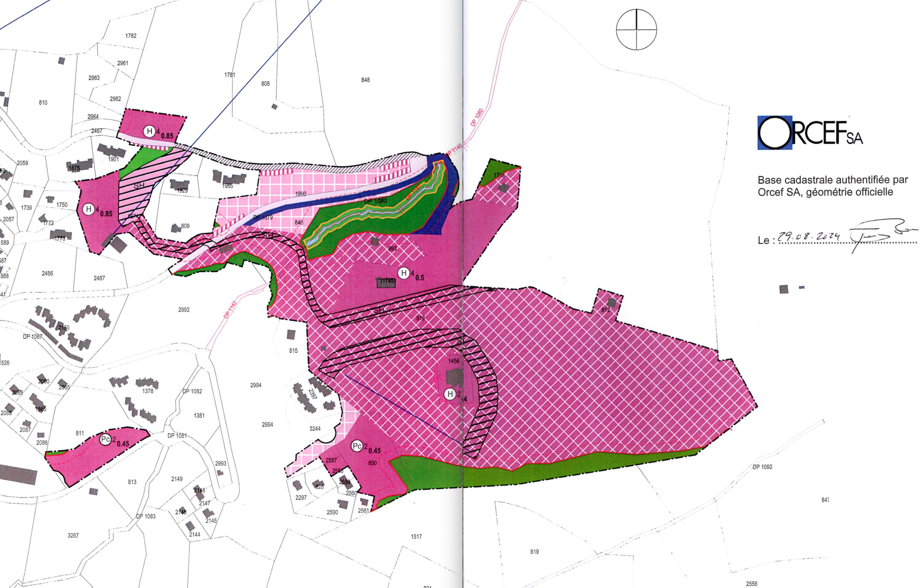Click the parcel 1990 label
This screenshot has height=588, width=920.
tap(301, 194)
